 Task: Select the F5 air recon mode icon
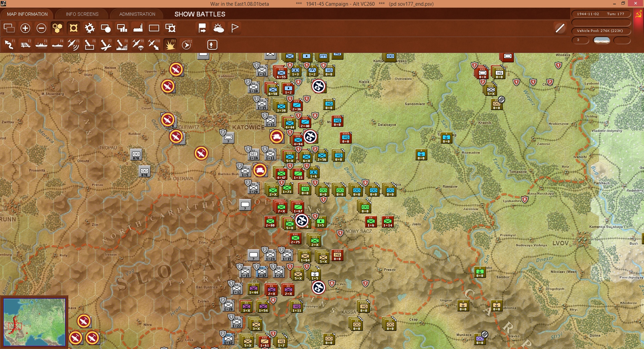tap(73, 45)
